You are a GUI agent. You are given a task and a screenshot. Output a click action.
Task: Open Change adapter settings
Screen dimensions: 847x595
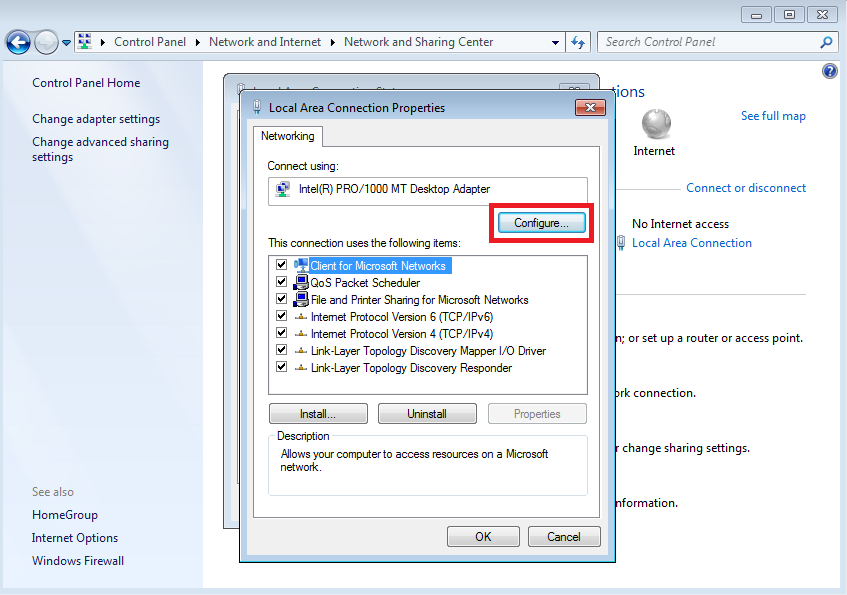tap(96, 119)
